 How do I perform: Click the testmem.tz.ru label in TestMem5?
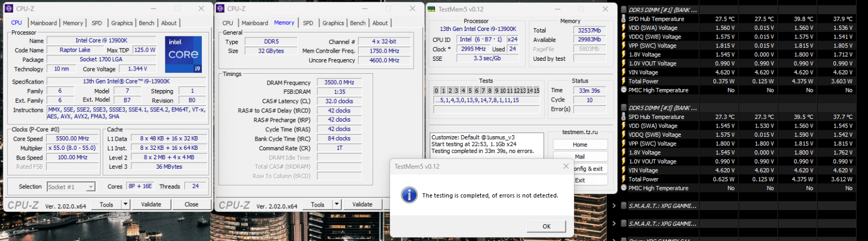coord(580,132)
